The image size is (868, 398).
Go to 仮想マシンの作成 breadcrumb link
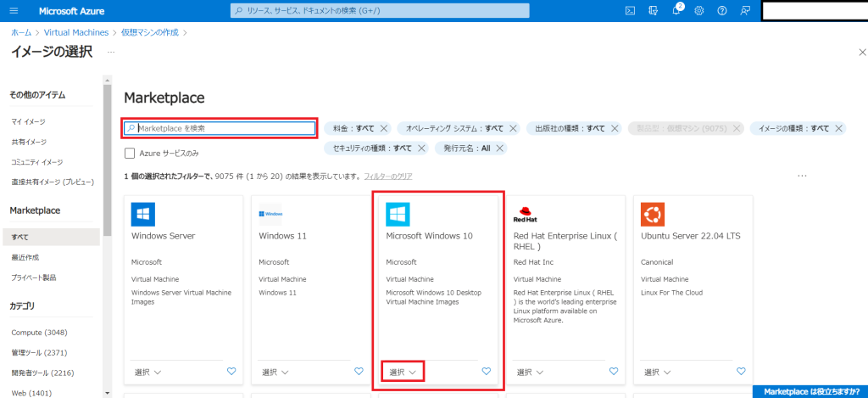tap(150, 33)
